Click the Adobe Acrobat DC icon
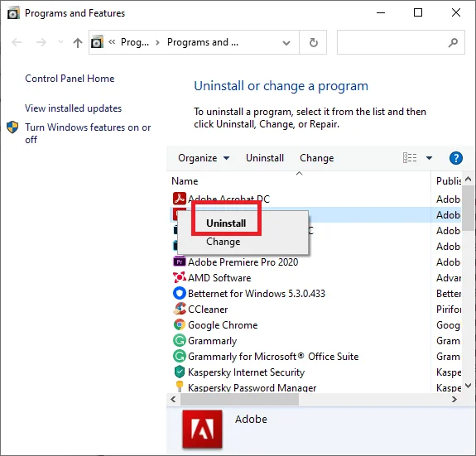The width and height of the screenshot is (476, 456). click(180, 199)
